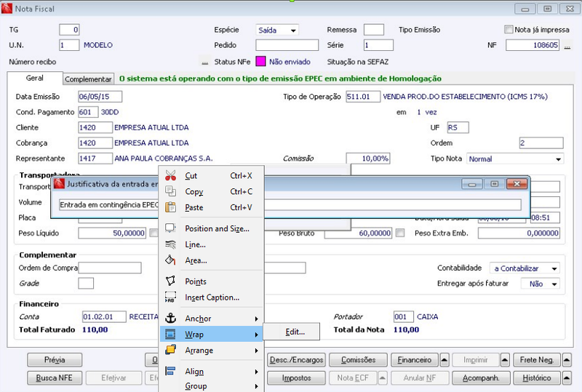
Task: Click the Insert Caption icon
Action: 170,297
